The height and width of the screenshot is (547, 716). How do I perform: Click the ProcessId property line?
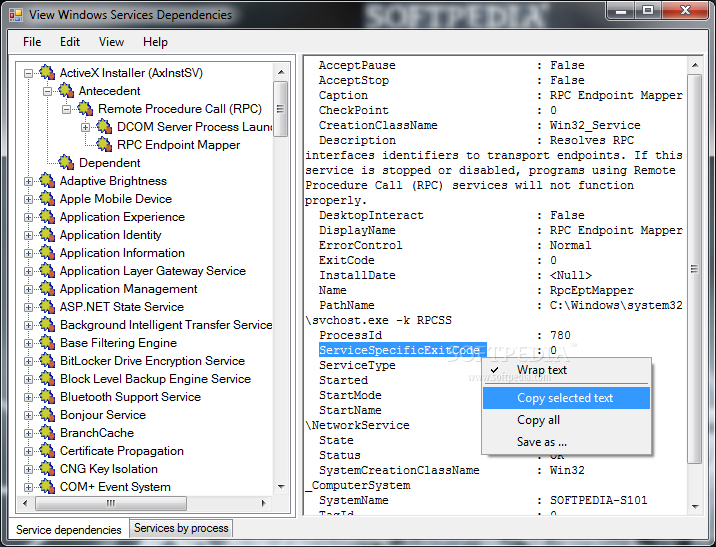tap(445, 335)
